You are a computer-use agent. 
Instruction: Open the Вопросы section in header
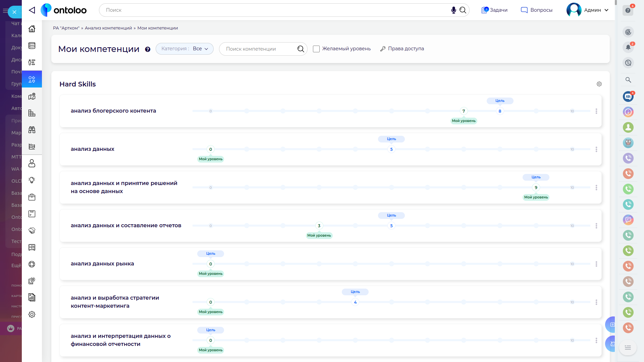537,10
